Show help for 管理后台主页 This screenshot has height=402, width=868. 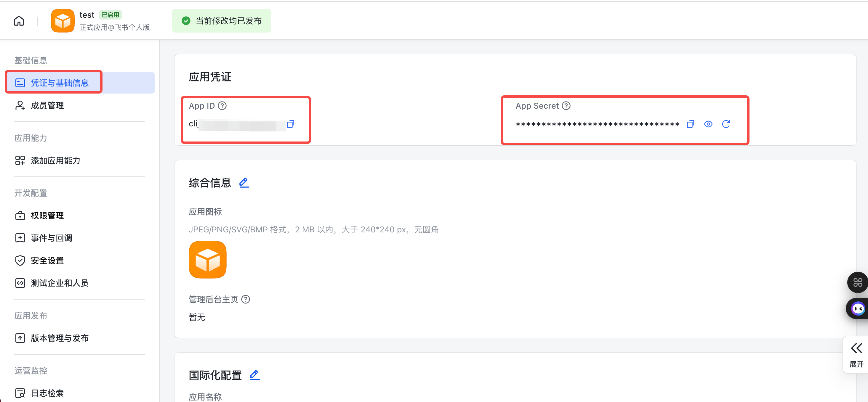[246, 299]
